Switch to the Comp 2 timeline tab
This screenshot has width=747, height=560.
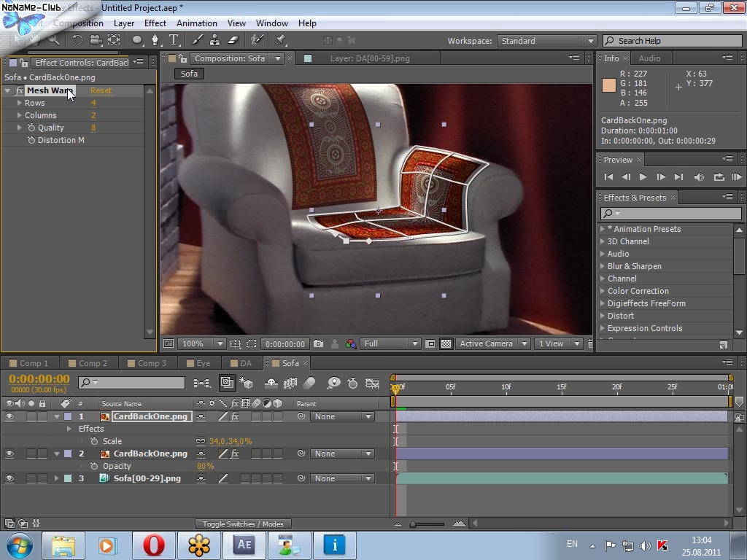click(x=88, y=363)
